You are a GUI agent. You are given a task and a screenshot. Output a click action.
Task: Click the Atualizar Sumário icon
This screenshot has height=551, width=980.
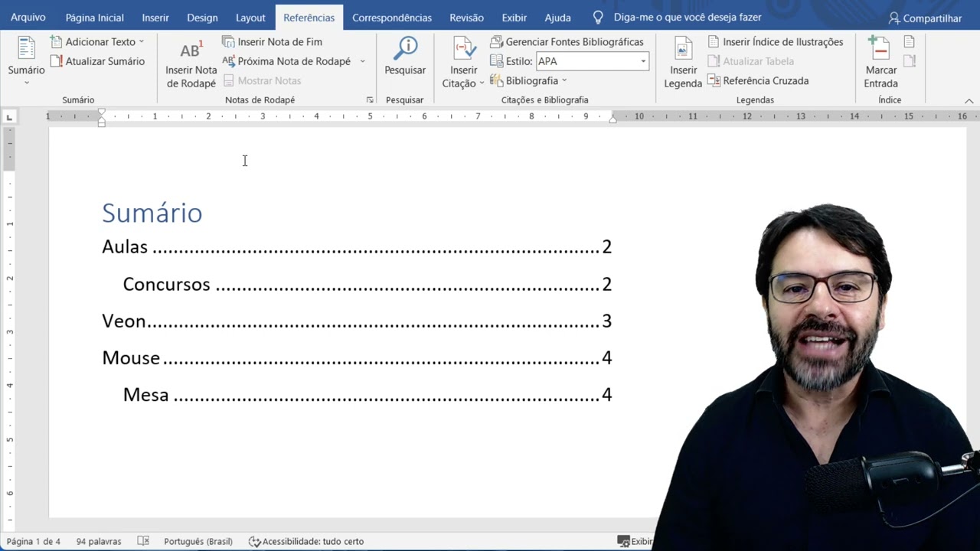coord(57,61)
